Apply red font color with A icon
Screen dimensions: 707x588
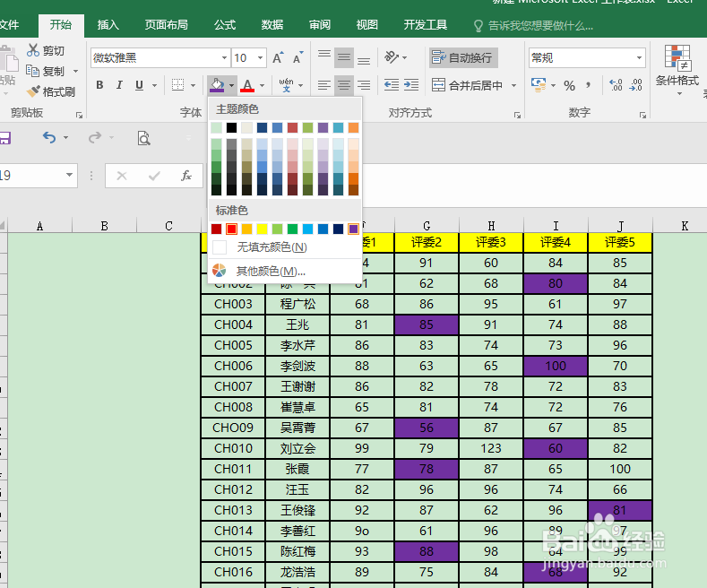[247, 85]
